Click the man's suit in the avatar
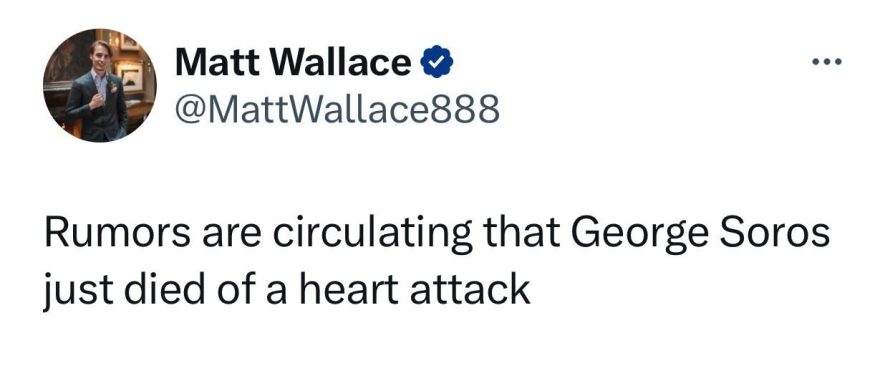 pyautogui.click(x=97, y=105)
